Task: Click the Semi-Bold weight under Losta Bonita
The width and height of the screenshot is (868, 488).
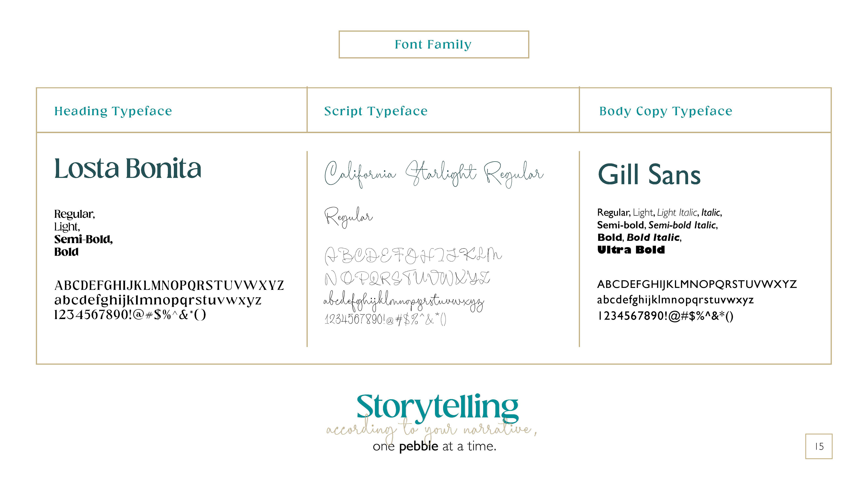Action: click(x=83, y=239)
